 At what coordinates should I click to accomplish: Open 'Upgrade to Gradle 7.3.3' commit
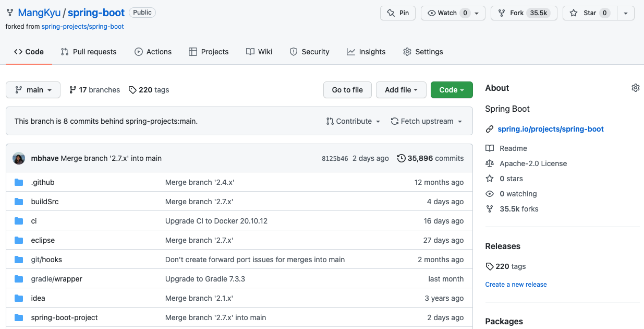point(205,279)
